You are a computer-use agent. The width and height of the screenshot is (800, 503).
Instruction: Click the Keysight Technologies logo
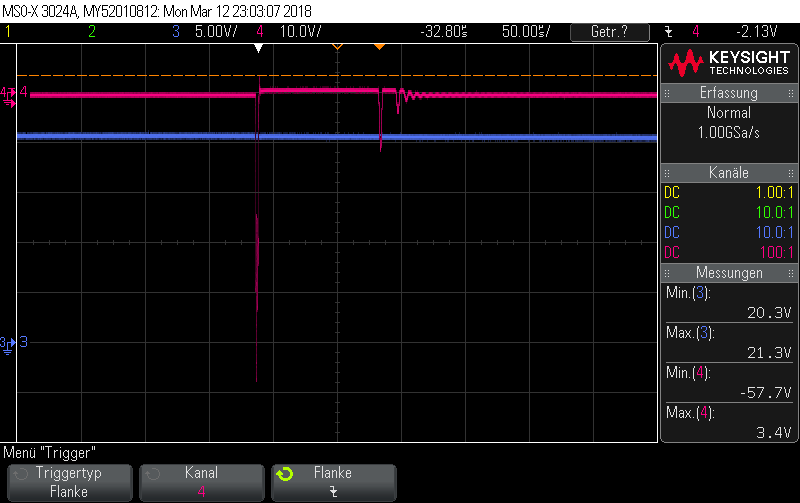click(x=729, y=63)
